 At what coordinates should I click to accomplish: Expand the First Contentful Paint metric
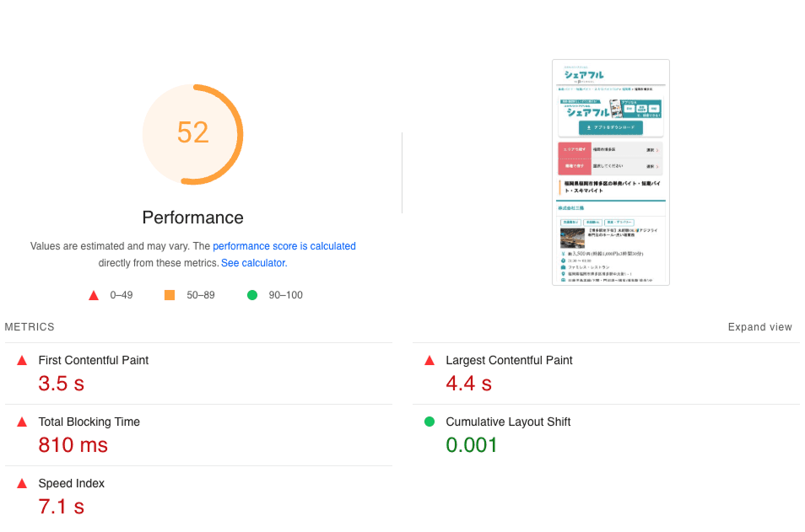pyautogui.click(x=198, y=373)
